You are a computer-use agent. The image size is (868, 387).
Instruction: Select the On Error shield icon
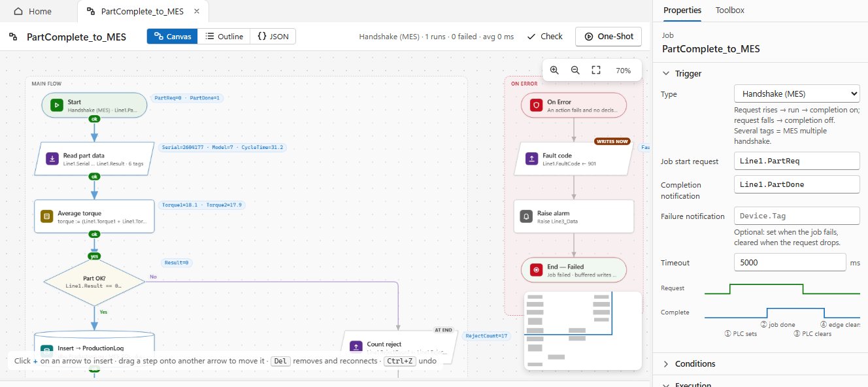click(x=536, y=105)
